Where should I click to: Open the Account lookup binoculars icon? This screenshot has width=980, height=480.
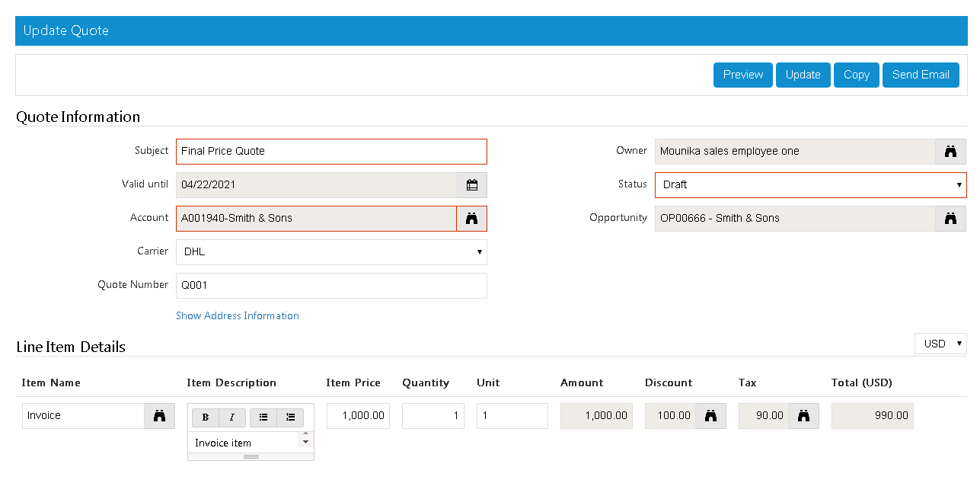pos(471,219)
